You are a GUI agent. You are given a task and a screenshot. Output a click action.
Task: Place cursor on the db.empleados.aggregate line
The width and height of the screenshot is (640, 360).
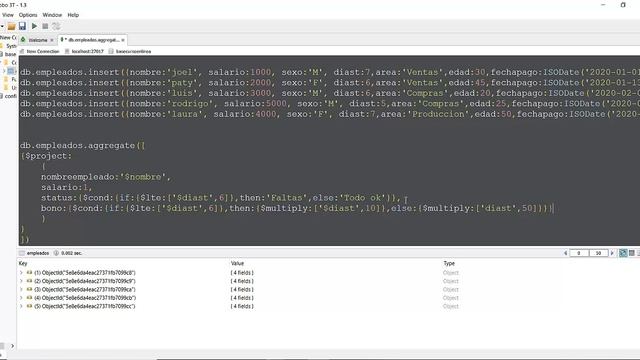tap(83, 146)
